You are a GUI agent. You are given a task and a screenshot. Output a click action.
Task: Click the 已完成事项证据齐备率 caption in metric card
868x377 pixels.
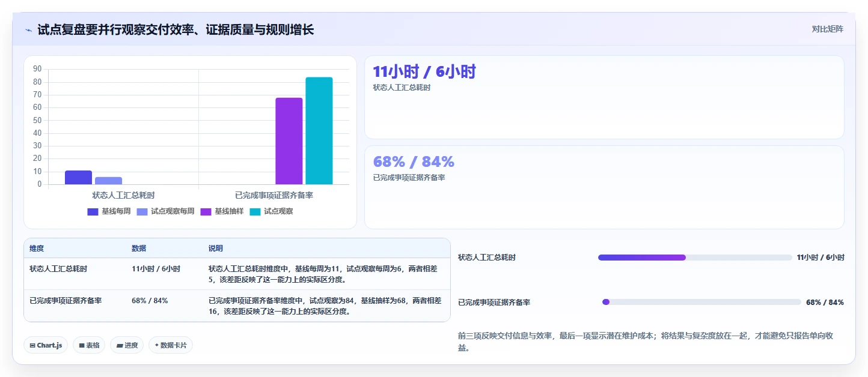[409, 178]
